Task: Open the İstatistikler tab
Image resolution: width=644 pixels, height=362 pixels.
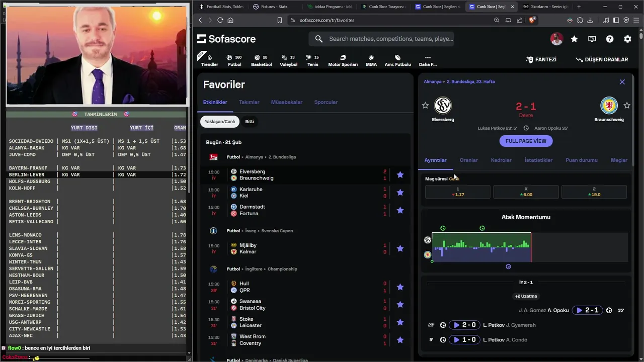Action: click(x=538, y=160)
